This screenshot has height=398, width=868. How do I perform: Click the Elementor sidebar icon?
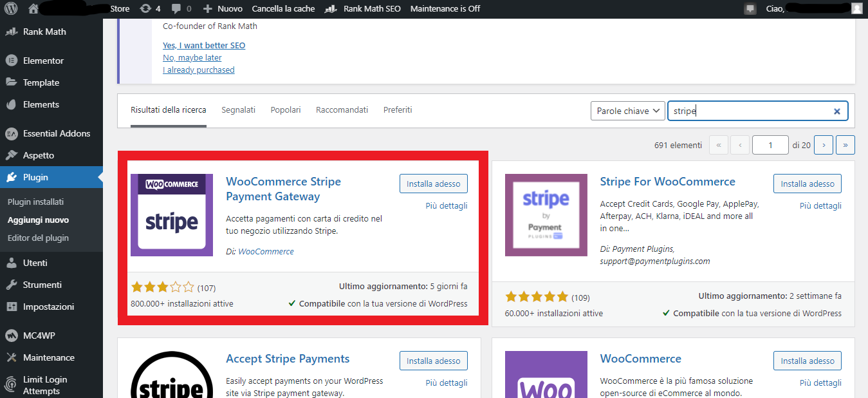11,61
